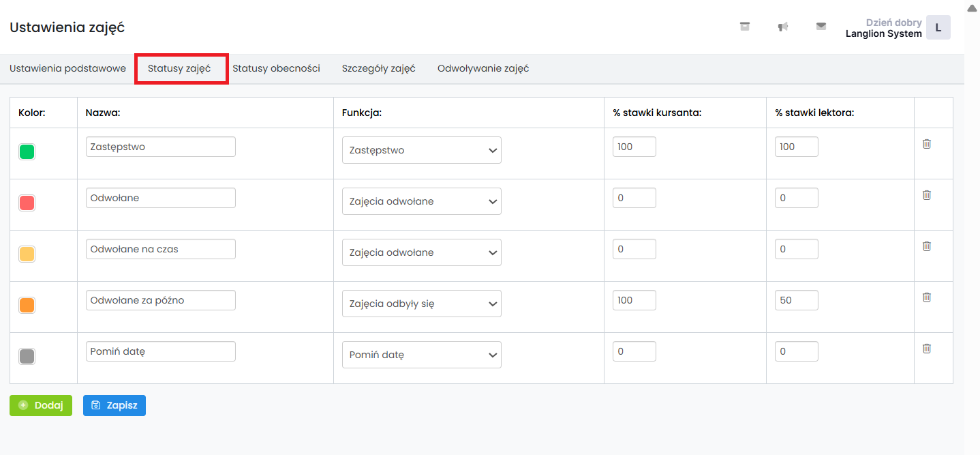Click the green Dodaj button
The height and width of the screenshot is (455, 980).
point(41,405)
